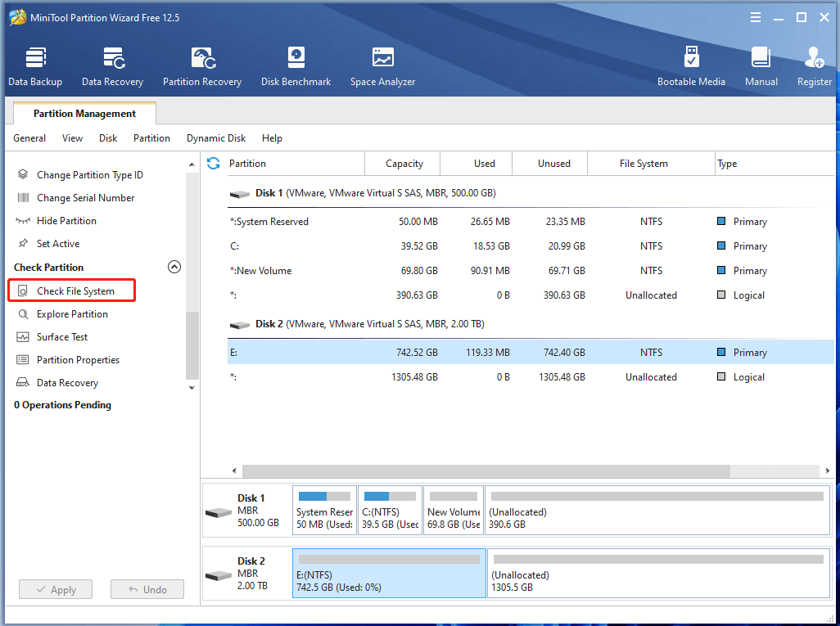Click the horizontal scrollbar thumb
The image size is (840, 626).
(x=485, y=471)
